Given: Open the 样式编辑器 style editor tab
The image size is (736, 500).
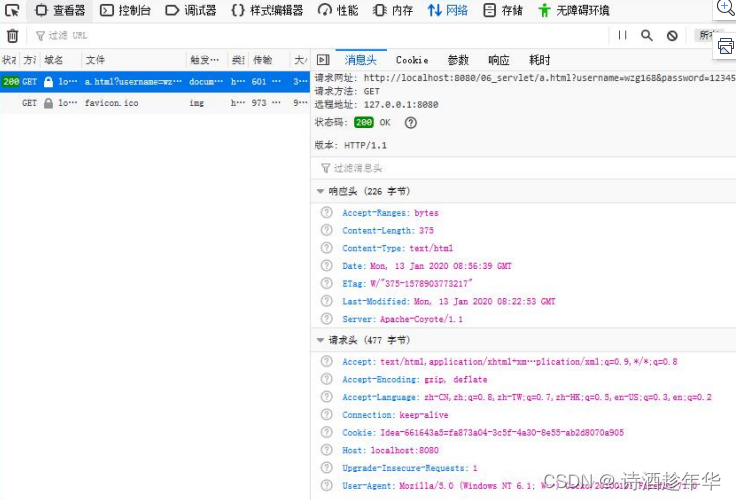Looking at the screenshot, I should (x=267, y=10).
